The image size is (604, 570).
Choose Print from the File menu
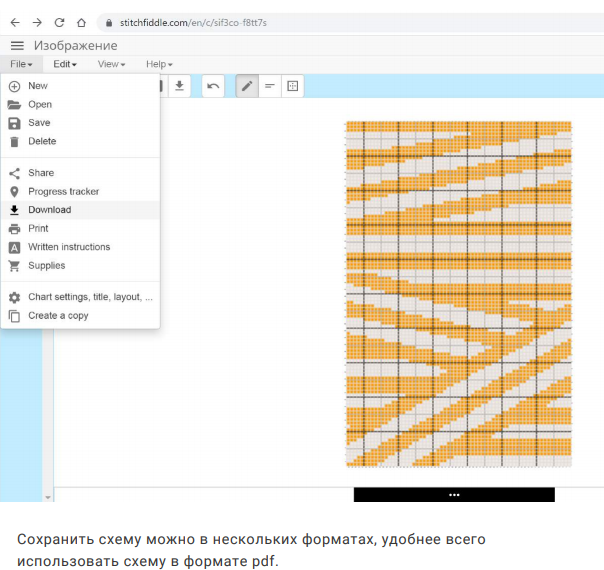tap(80, 228)
